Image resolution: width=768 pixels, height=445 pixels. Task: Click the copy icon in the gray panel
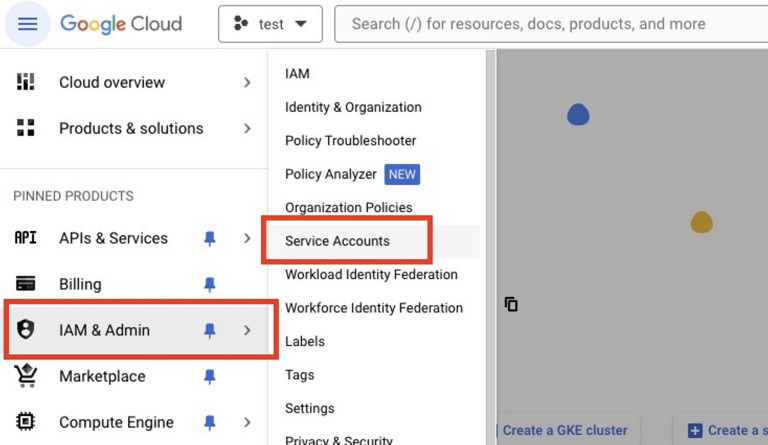[511, 304]
